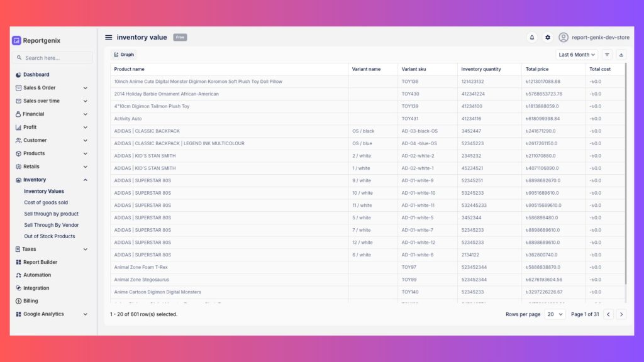The image size is (644, 362).
Task: Click the download export icon
Action: tap(621, 55)
